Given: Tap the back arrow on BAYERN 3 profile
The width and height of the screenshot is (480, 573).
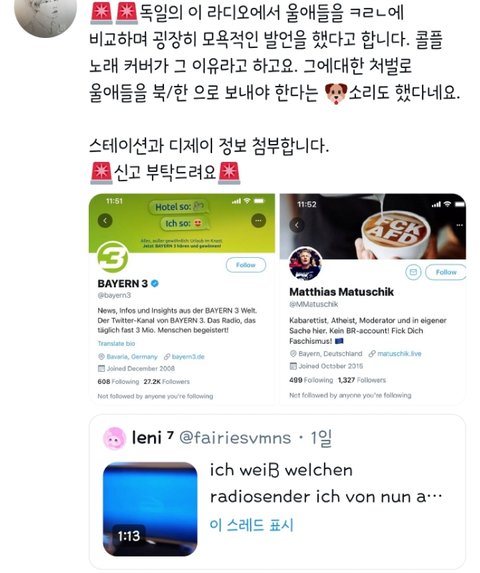Looking at the screenshot, I should (x=105, y=221).
